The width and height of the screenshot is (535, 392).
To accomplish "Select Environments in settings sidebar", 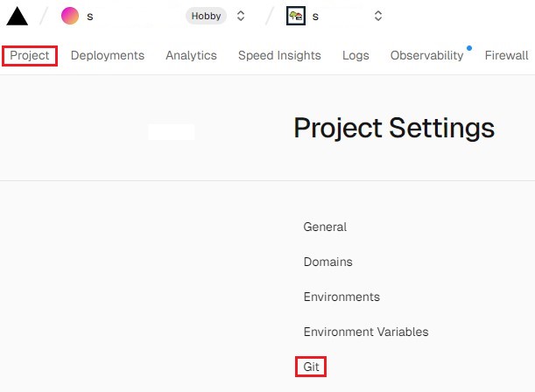I will [x=341, y=297].
